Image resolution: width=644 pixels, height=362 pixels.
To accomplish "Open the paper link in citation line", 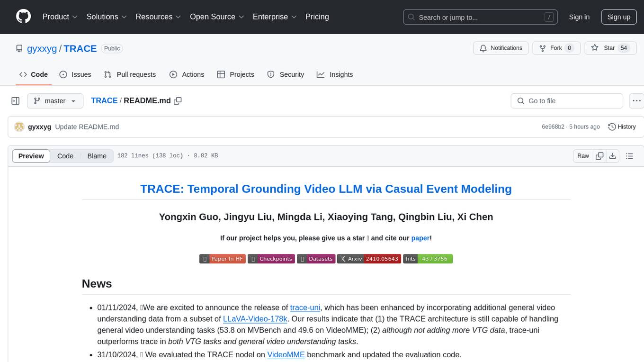I will 420,238.
